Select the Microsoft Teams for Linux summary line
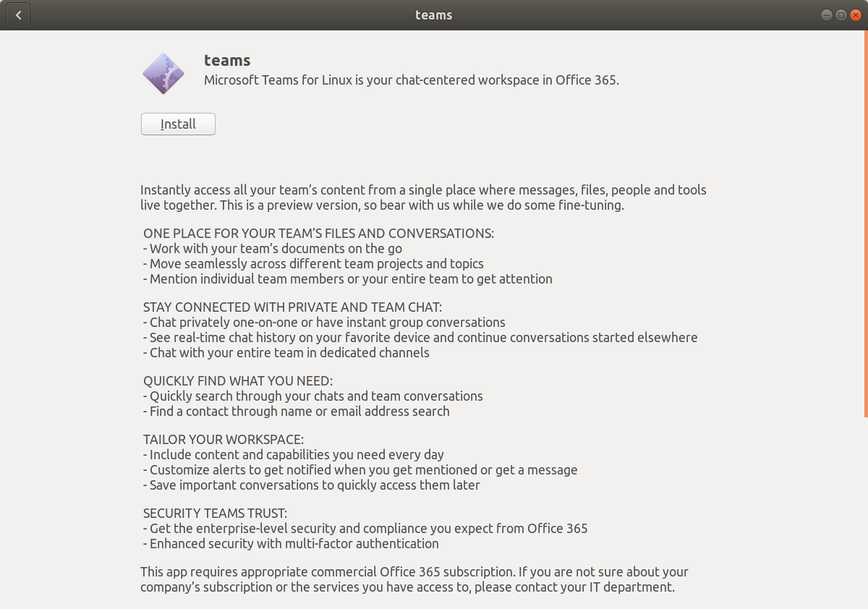Image resolution: width=868 pixels, height=609 pixels. coord(412,80)
